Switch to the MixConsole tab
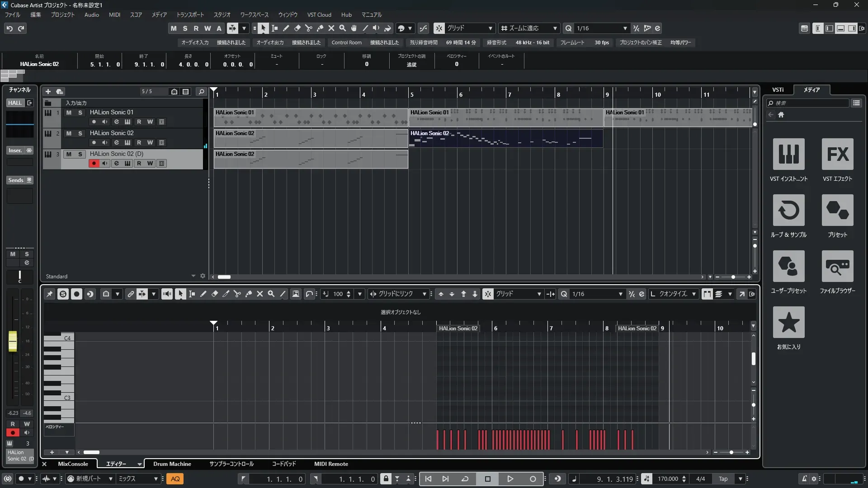 pos(73,464)
